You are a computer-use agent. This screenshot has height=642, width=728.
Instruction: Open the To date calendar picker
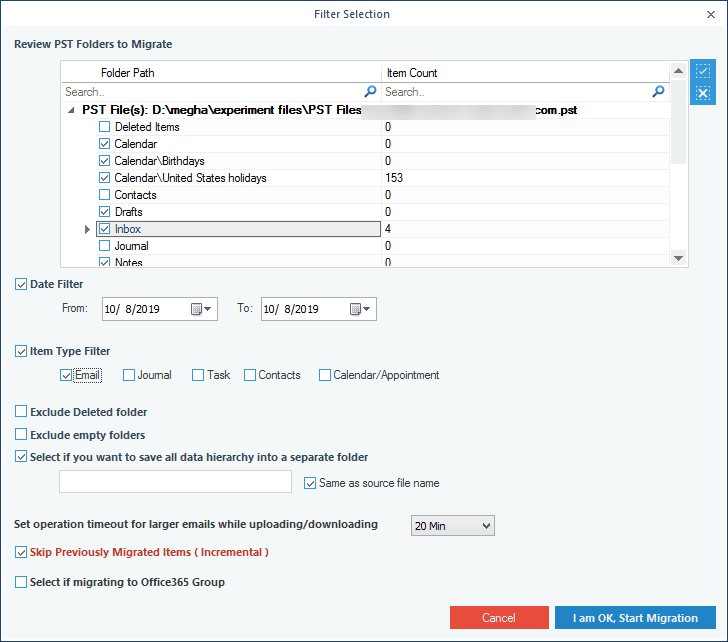pos(360,309)
